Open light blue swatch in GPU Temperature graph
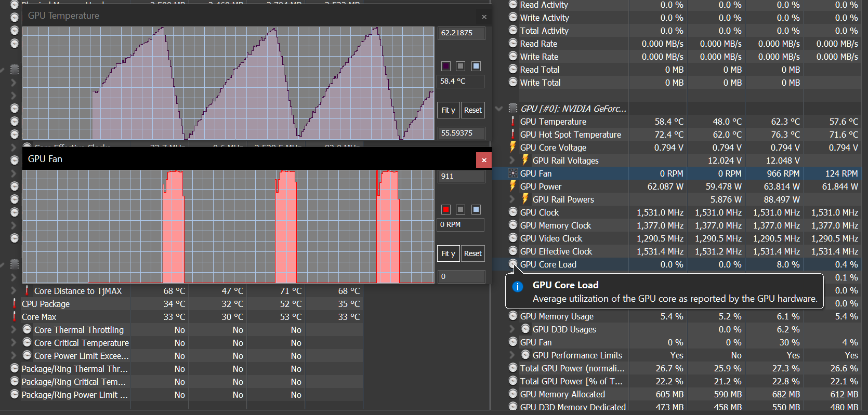This screenshot has height=415, width=868. point(476,66)
